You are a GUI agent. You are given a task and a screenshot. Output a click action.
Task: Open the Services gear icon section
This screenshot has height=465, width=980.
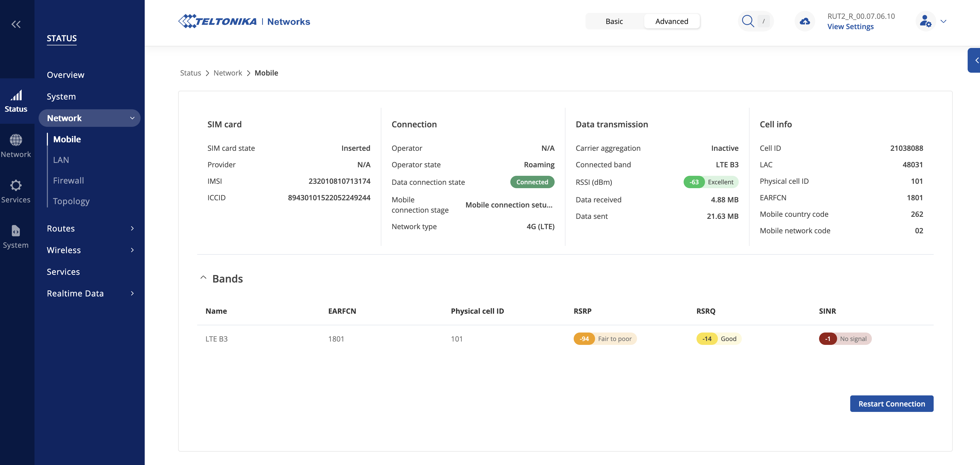[x=16, y=186]
